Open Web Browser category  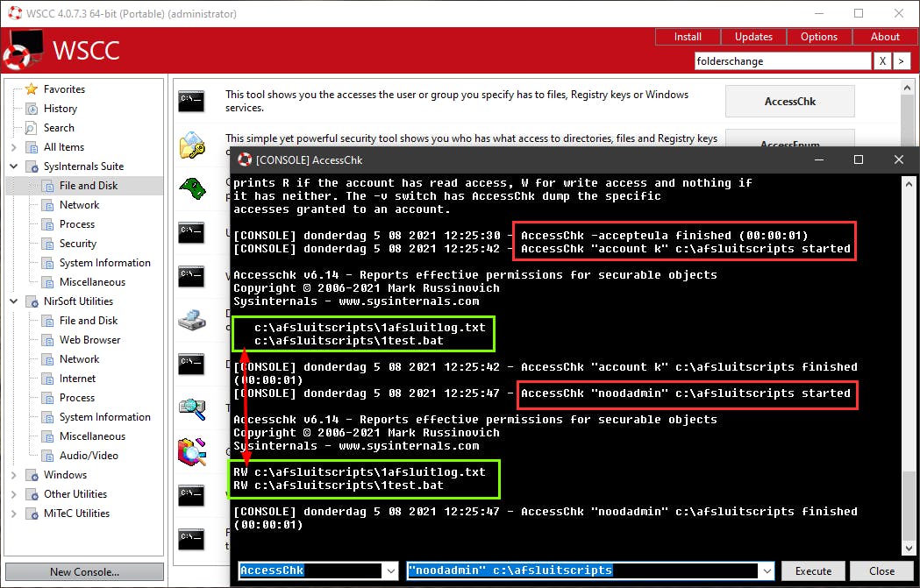89,340
